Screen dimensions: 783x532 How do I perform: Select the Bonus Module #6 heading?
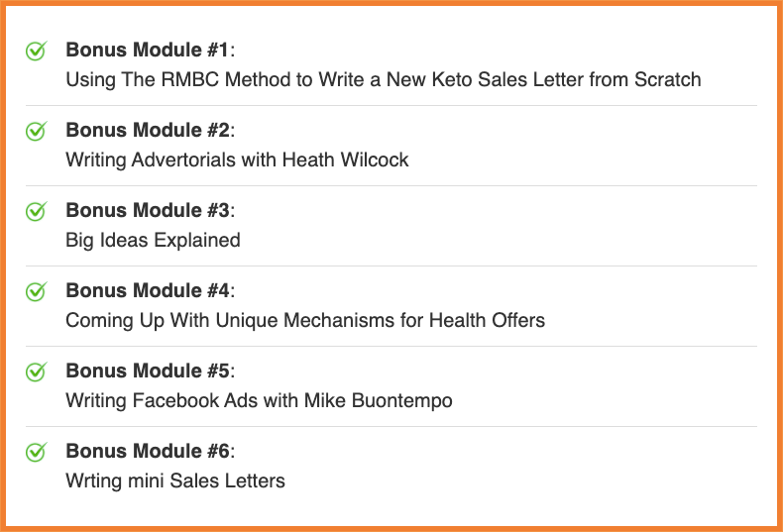coord(148,451)
